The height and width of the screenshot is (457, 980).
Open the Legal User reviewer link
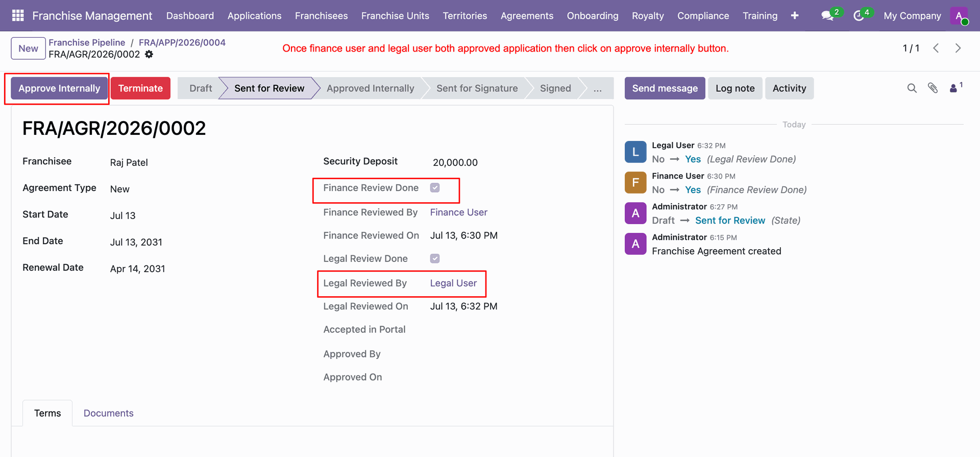click(x=453, y=283)
